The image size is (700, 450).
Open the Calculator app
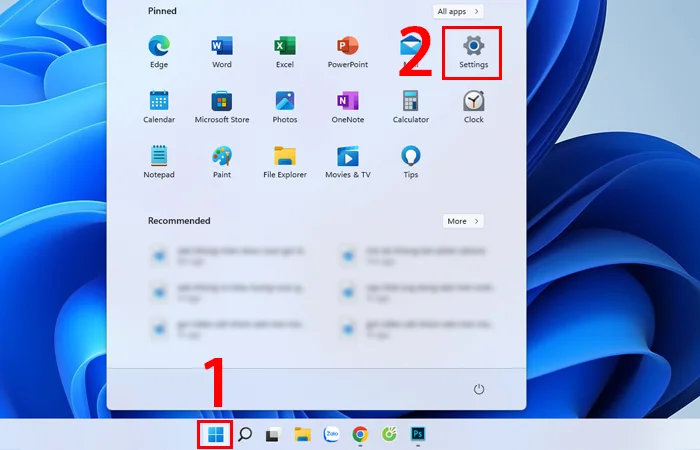(x=410, y=102)
